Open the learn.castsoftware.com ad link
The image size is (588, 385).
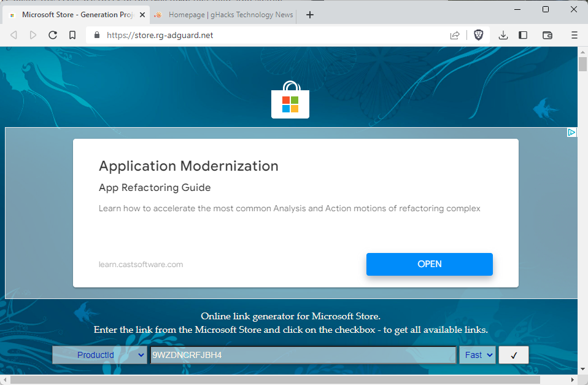[141, 265]
